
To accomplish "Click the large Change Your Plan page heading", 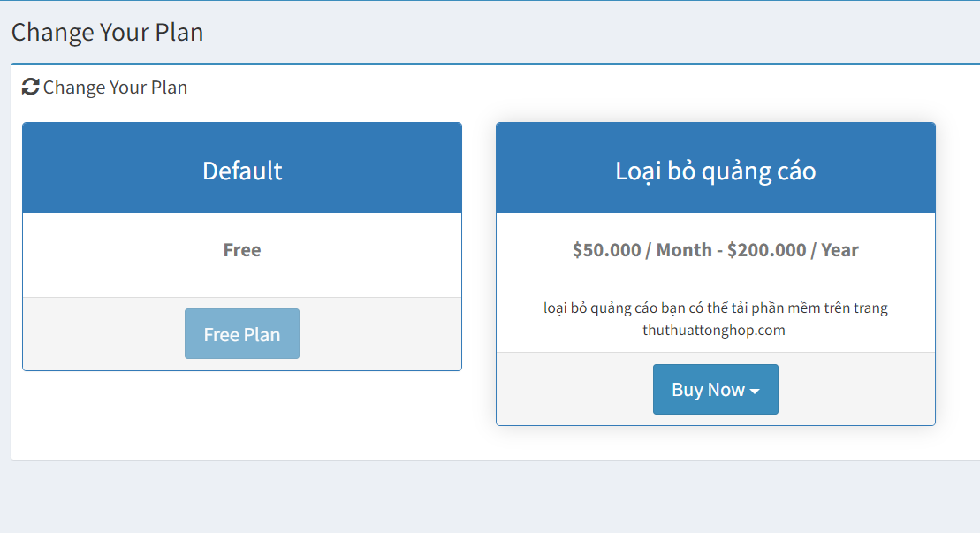I will click(107, 33).
